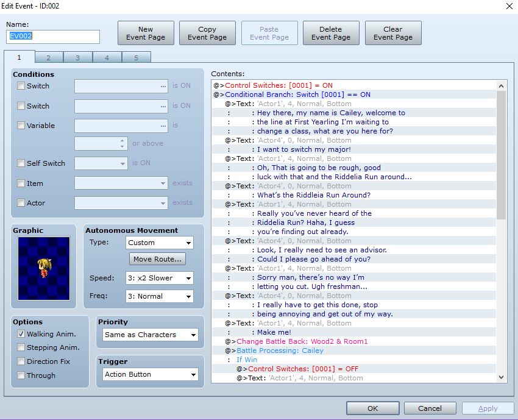Open the Freq dropdown showing Normal

[x=160, y=296]
